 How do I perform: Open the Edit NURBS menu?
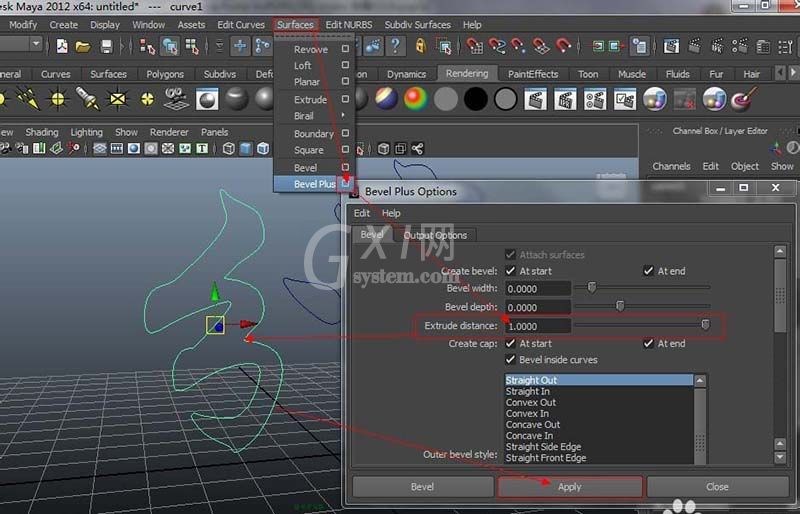(349, 25)
